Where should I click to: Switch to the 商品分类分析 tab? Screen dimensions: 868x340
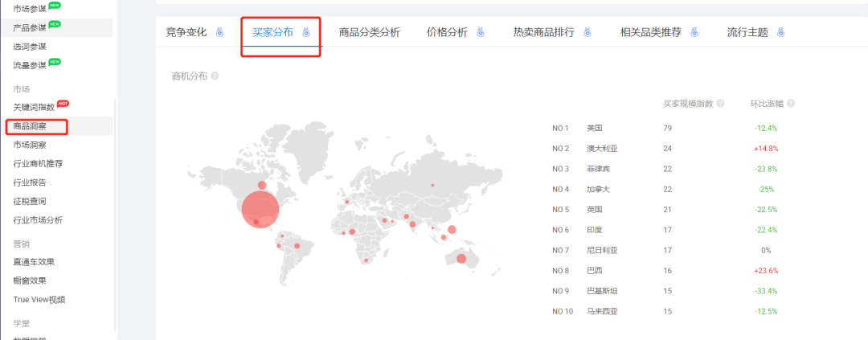[369, 33]
